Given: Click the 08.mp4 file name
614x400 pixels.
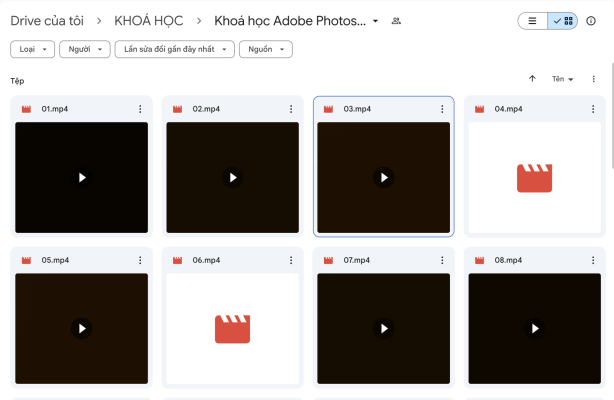Looking at the screenshot, I should click(x=508, y=260).
